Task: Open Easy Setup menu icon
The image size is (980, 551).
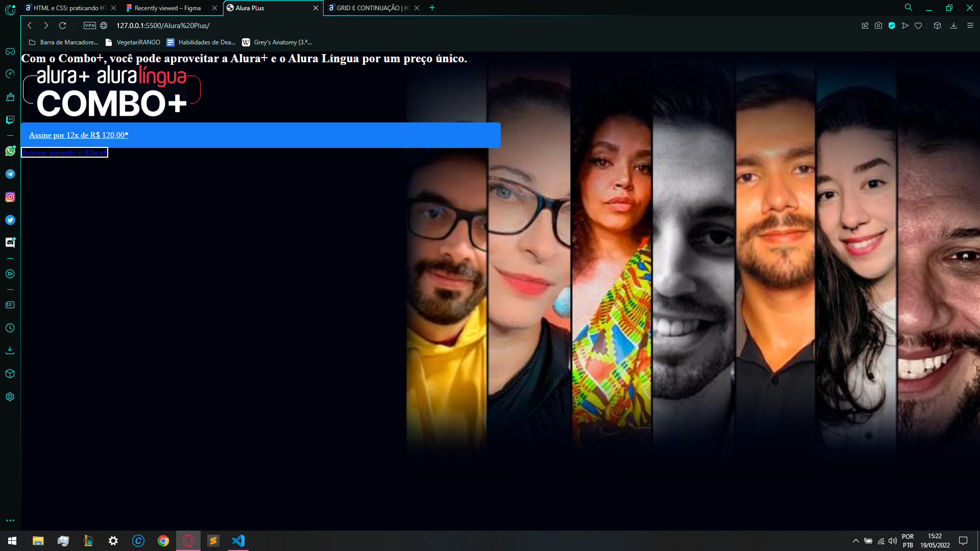Action: click(x=970, y=26)
